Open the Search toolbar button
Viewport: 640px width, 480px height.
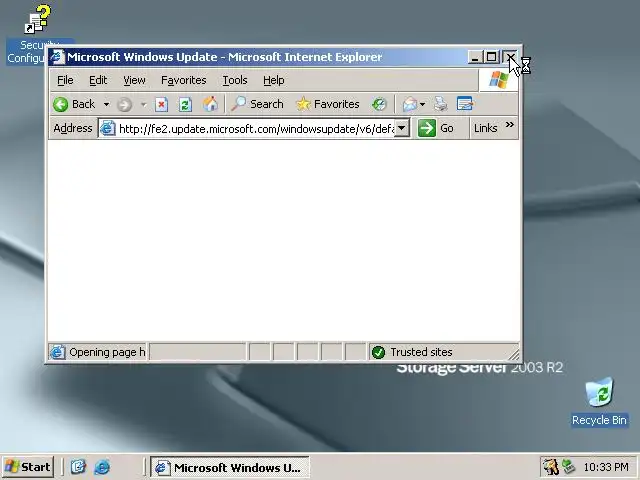[257, 104]
